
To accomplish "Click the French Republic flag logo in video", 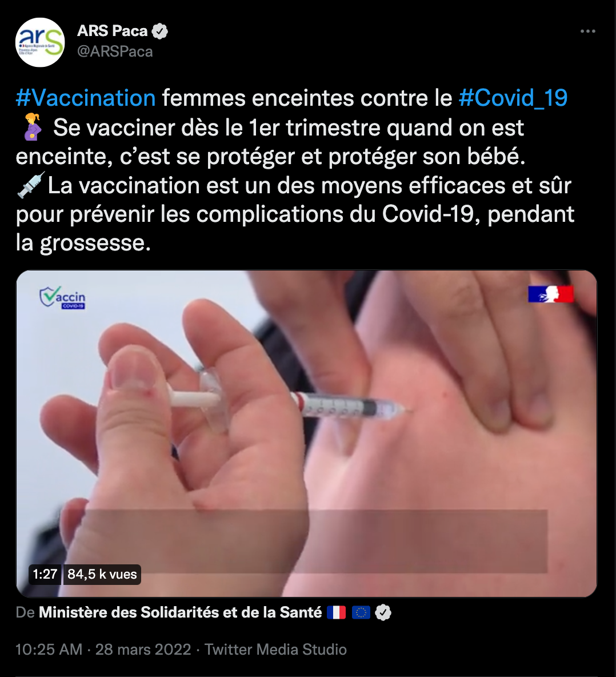I will coord(550,293).
